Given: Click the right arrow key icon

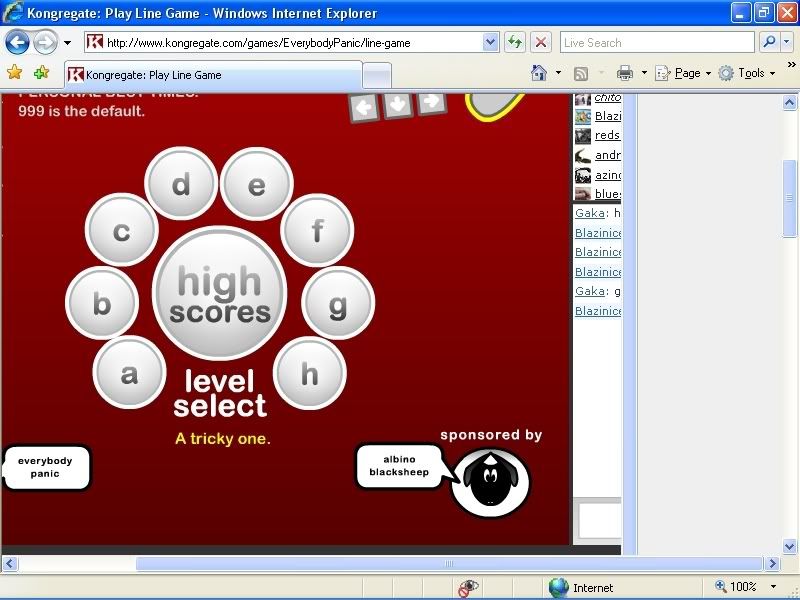Looking at the screenshot, I should click(x=432, y=102).
